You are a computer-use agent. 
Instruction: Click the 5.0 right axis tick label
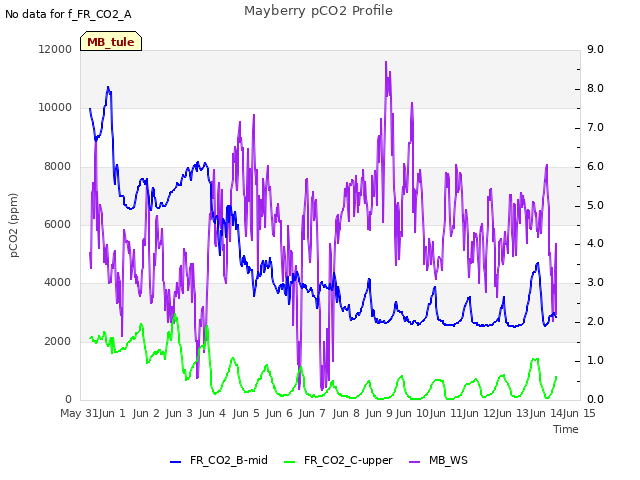(595, 205)
